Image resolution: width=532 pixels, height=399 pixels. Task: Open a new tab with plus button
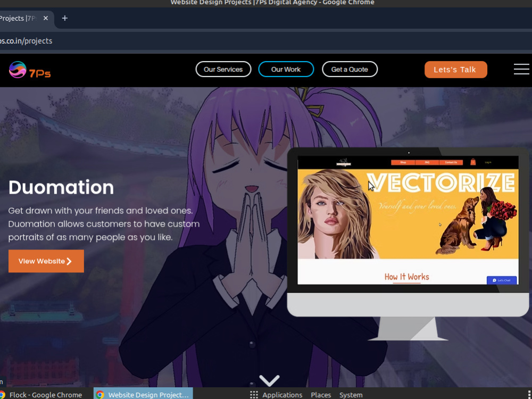[65, 18]
